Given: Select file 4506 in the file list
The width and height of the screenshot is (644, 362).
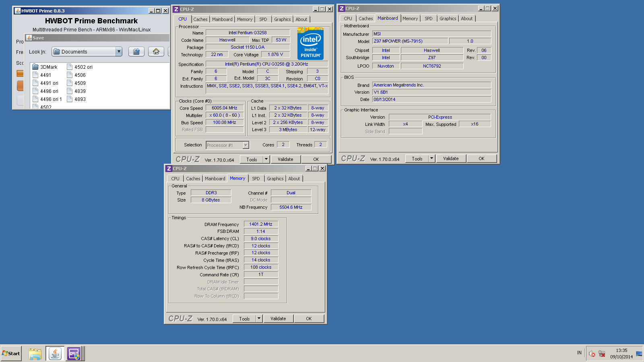Looking at the screenshot, I should 76,75.
